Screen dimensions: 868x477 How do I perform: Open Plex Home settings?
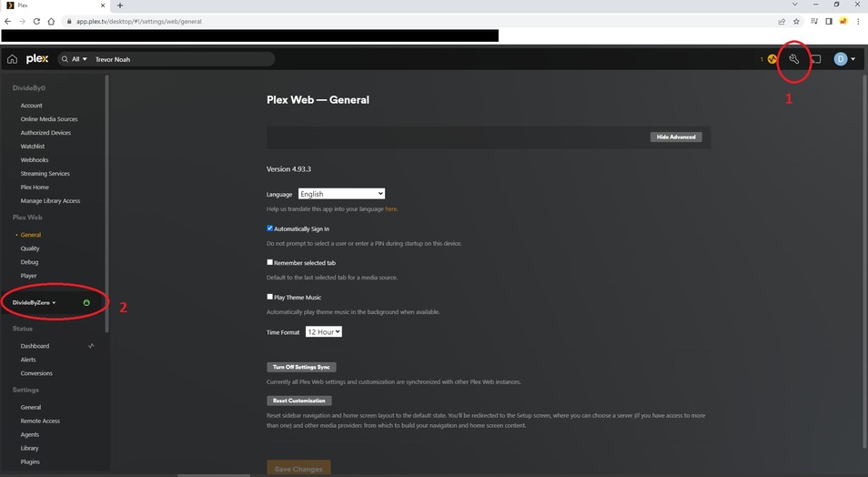click(x=35, y=188)
